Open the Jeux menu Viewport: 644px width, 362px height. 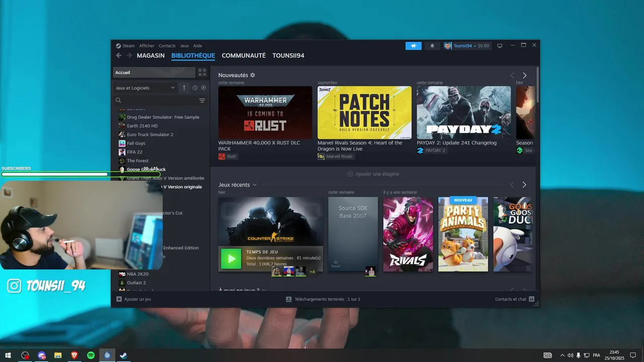coord(185,46)
